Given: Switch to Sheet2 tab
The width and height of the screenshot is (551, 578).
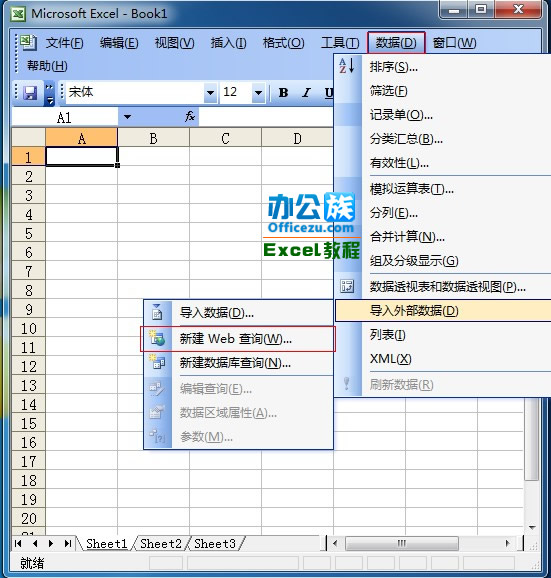Looking at the screenshot, I should tap(161, 544).
